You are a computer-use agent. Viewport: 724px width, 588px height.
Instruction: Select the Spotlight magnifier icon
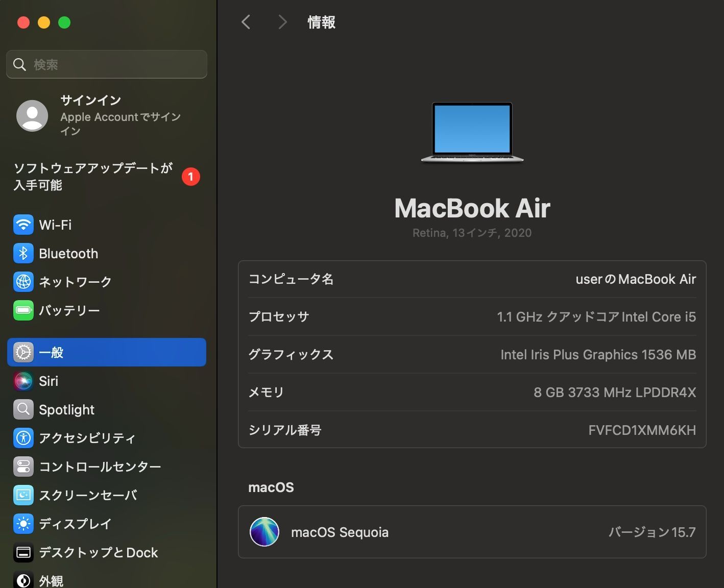tap(23, 409)
